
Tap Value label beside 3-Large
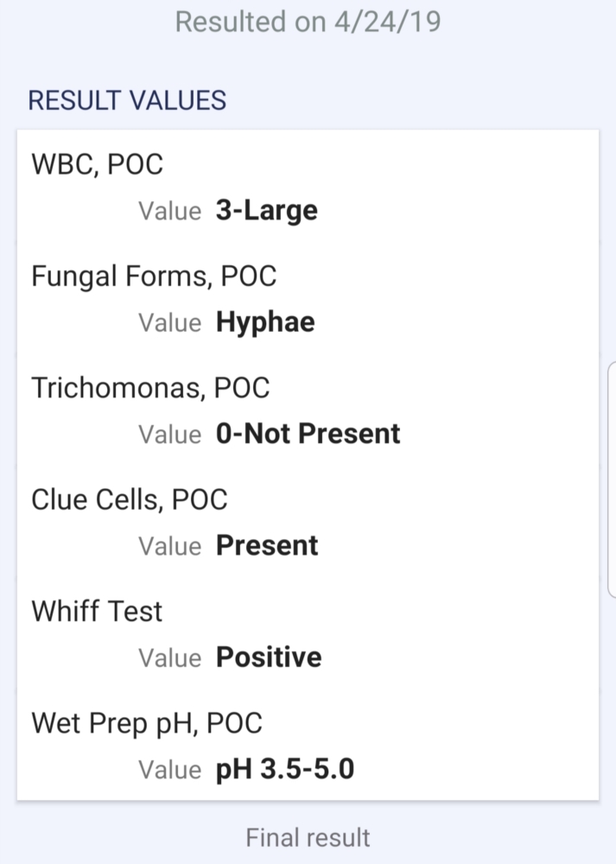tap(169, 211)
